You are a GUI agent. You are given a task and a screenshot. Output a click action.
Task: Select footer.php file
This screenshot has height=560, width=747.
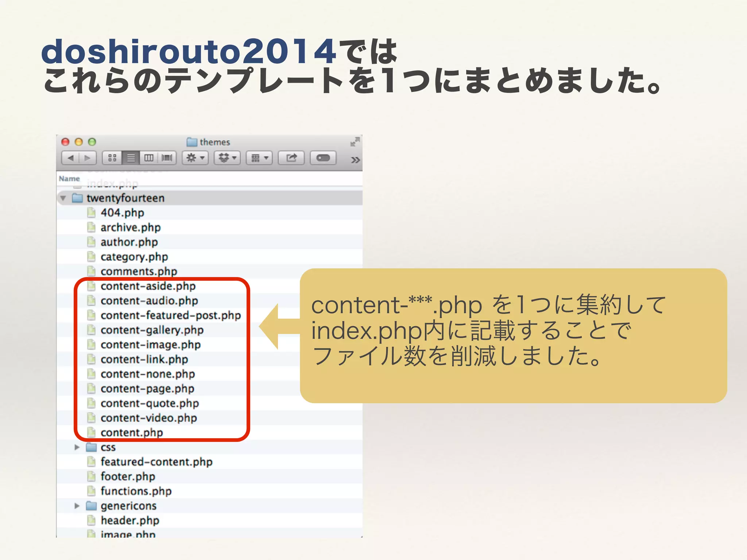[x=128, y=477]
